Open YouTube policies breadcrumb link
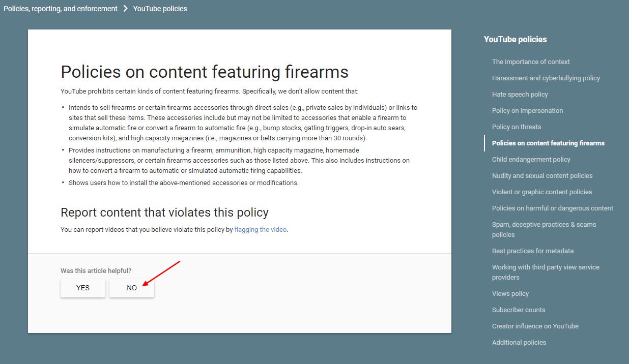 [160, 9]
